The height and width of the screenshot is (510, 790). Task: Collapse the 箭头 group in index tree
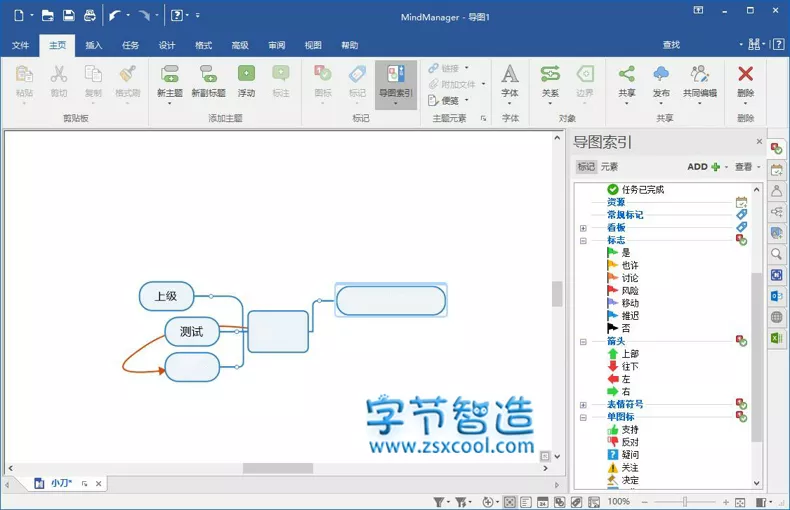[x=583, y=342]
